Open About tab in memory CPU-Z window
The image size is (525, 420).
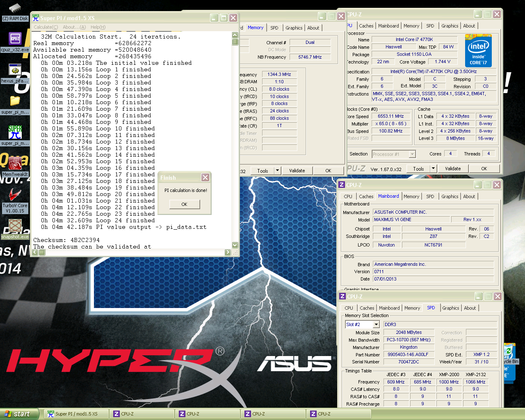coord(313,28)
